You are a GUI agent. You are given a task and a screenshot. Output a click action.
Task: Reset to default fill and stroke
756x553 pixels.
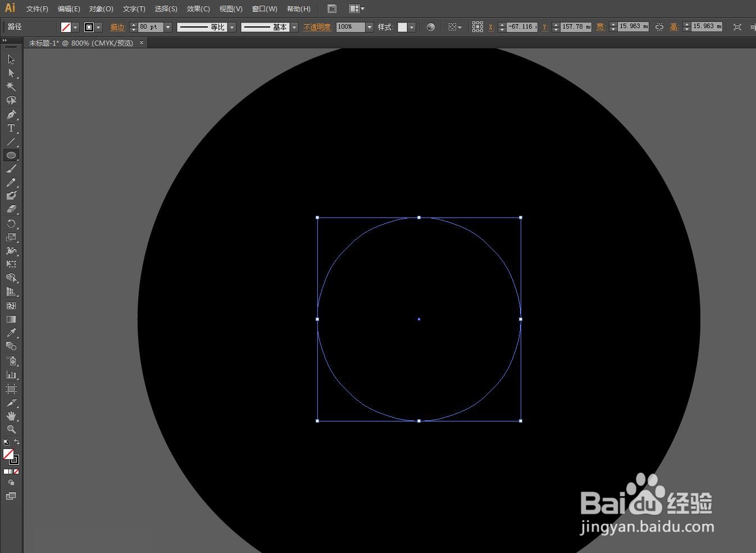tap(6, 443)
